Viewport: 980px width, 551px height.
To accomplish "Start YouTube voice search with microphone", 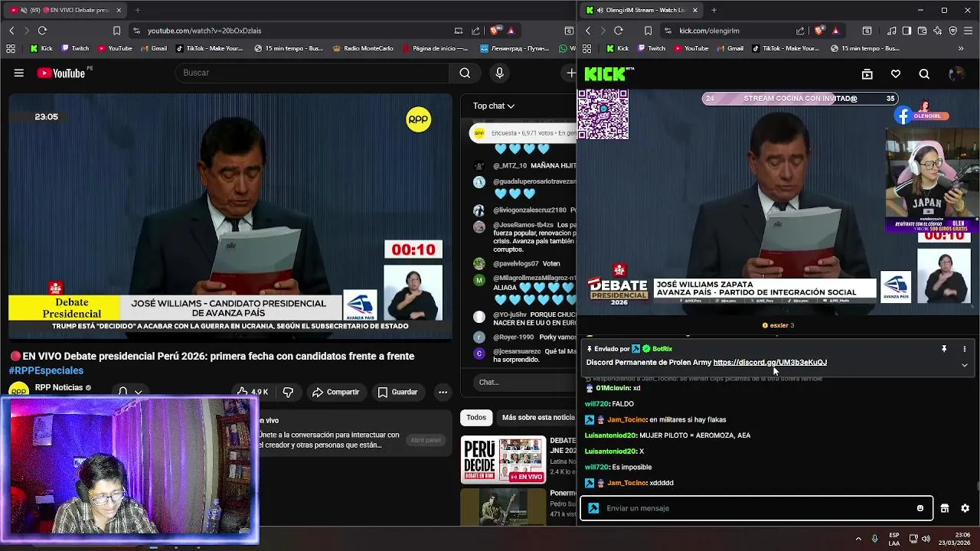I will point(499,73).
